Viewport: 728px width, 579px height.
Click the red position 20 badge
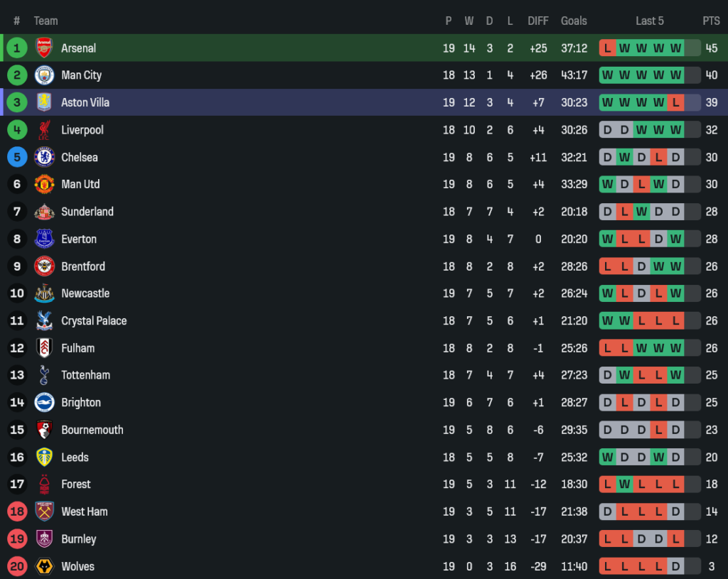(x=17, y=566)
